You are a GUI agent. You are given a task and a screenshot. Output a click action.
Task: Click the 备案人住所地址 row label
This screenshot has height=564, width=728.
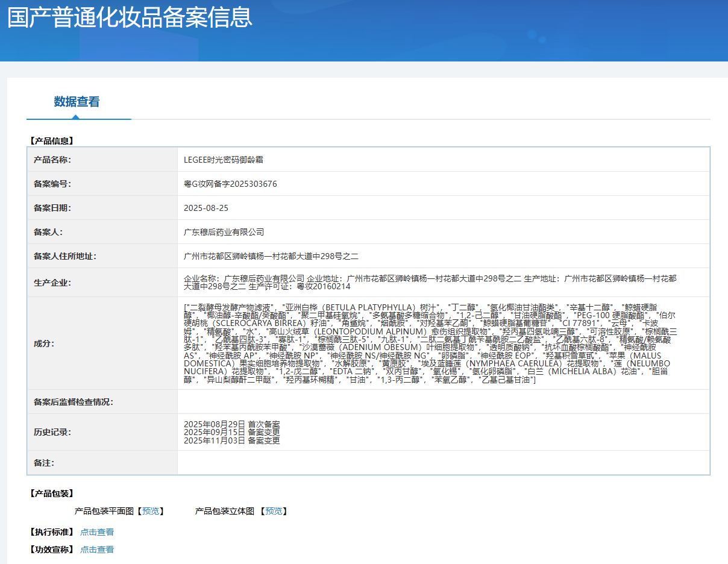click(65, 256)
